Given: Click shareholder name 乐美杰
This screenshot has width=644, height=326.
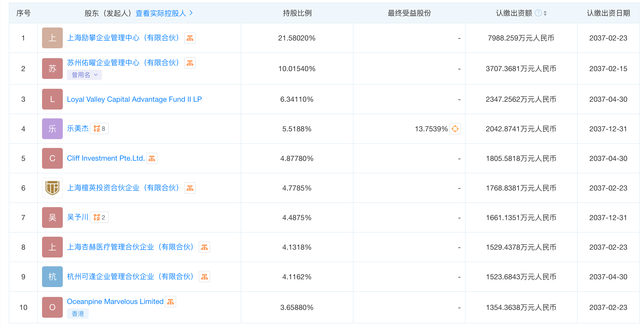Looking at the screenshot, I should coord(78,128).
